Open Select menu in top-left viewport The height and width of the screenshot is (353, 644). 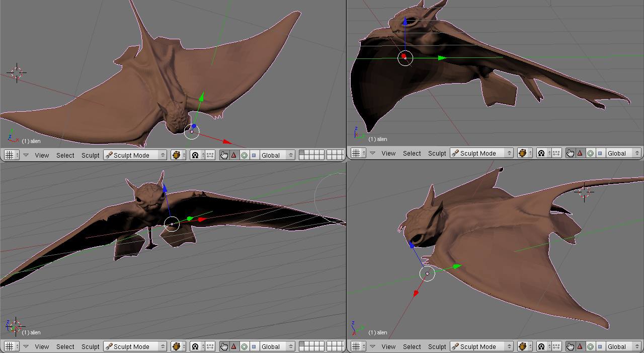coord(65,155)
